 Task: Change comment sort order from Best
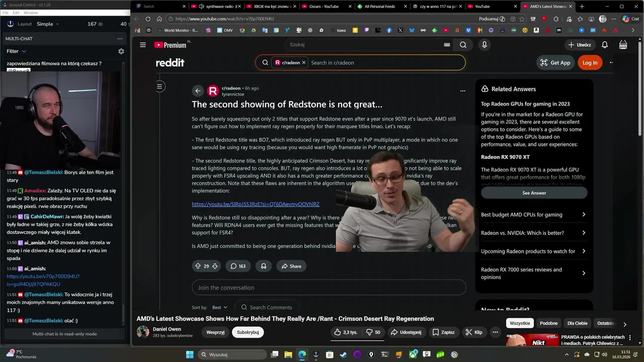(x=220, y=307)
